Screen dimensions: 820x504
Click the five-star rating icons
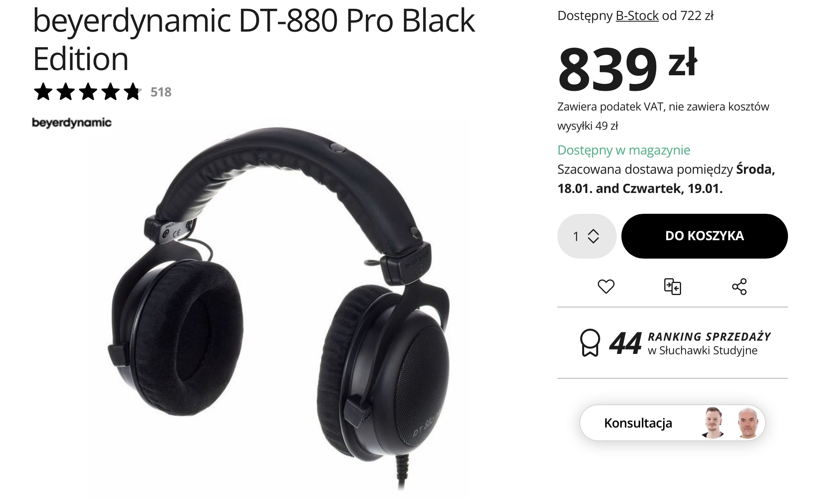coord(88,92)
